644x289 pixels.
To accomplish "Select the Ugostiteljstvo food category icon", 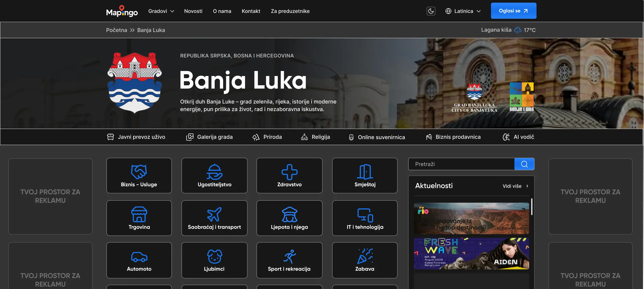I will (214, 175).
